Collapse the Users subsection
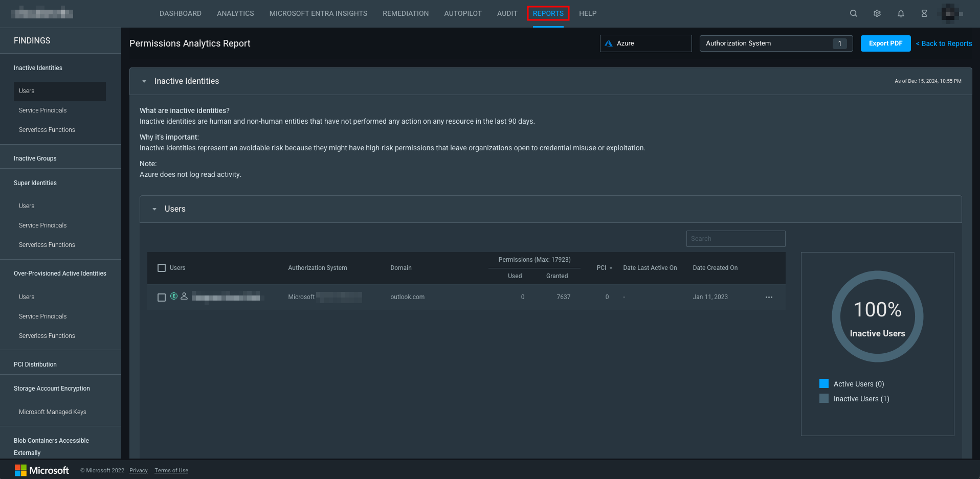 (x=154, y=209)
